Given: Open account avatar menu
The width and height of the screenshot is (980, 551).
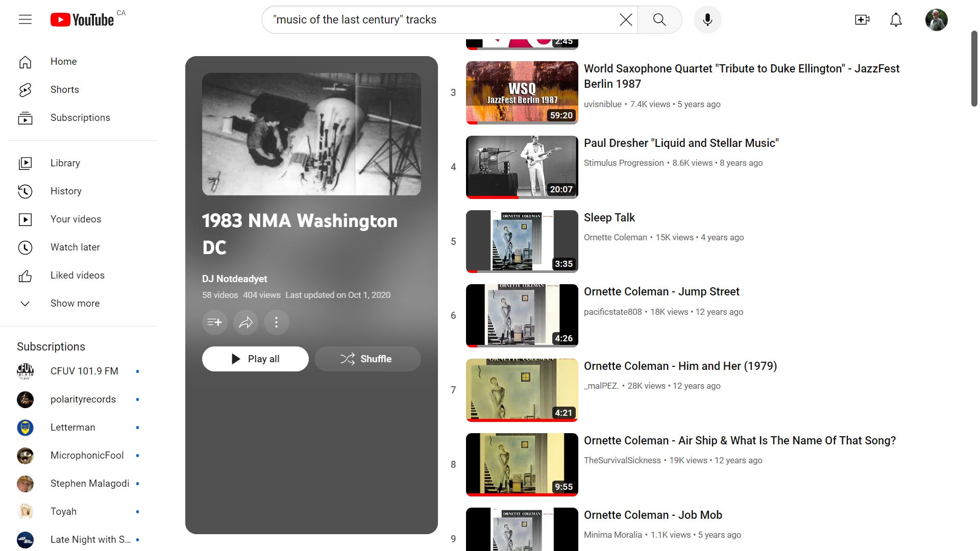Looking at the screenshot, I should pos(936,19).
